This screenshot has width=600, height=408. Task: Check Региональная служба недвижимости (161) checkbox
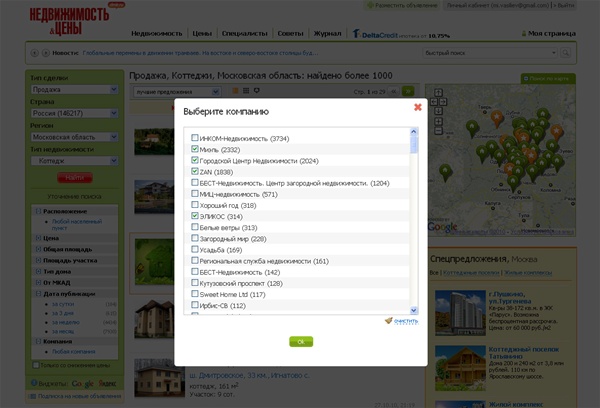click(x=195, y=260)
